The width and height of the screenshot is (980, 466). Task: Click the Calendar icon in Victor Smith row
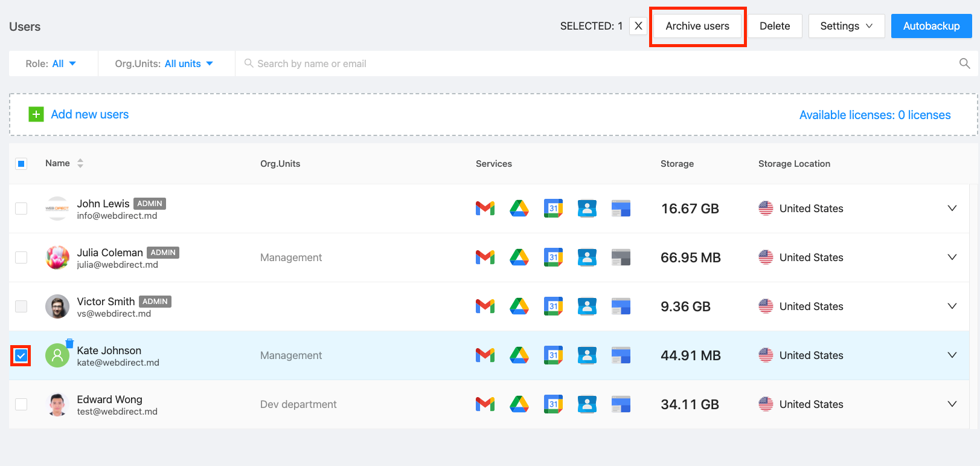click(x=553, y=306)
